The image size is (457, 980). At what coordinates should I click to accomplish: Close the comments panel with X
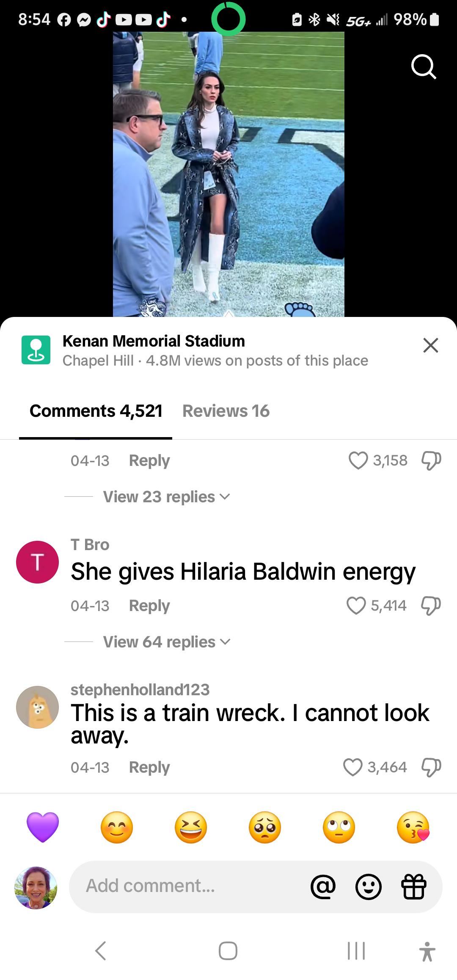(x=431, y=345)
